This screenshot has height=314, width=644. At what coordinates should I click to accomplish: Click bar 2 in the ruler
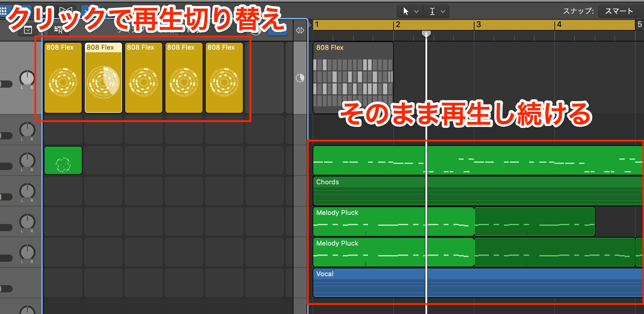[x=398, y=25]
